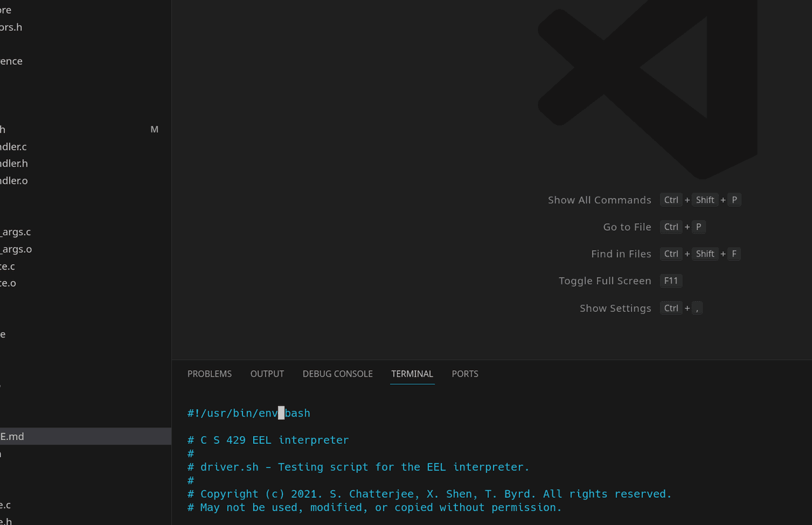Open the OUTPUT panel tab
Screen dimensions: 812x525
[267, 374]
